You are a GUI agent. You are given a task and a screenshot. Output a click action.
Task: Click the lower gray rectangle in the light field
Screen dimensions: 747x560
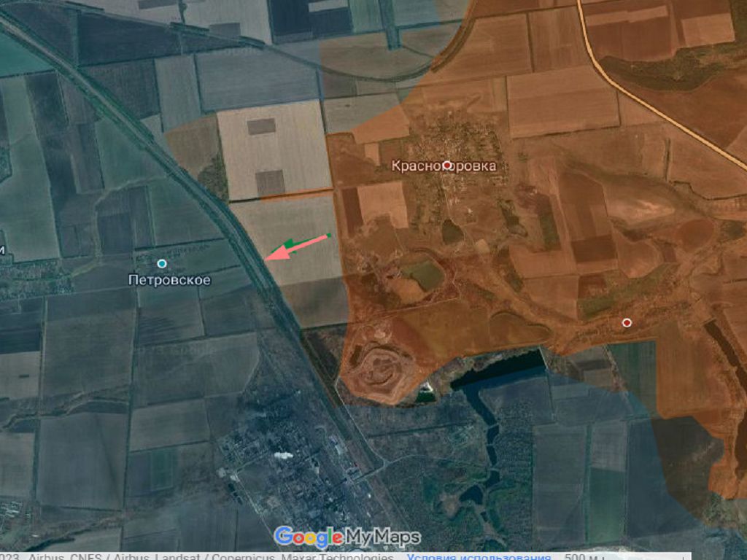click(269, 182)
